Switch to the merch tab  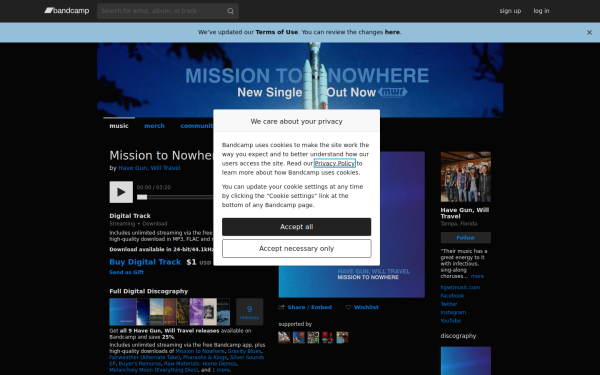pos(154,126)
